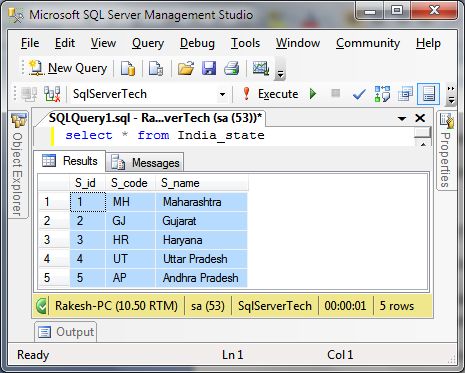Open the Window menu
Image resolution: width=465 pixels, height=373 pixels.
[x=298, y=43]
